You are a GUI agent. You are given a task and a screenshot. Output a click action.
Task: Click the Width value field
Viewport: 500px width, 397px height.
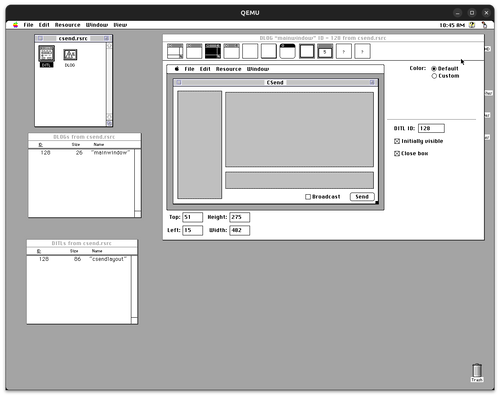click(239, 230)
